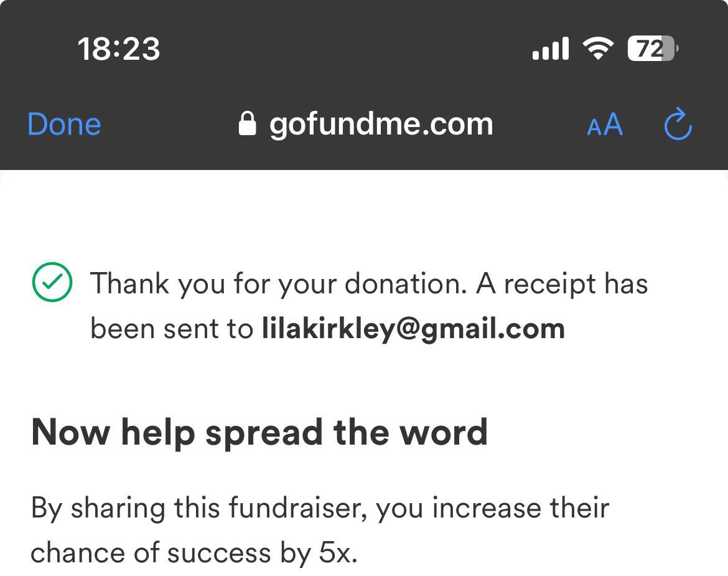The height and width of the screenshot is (576, 728).
Task: Click the green checkmark success icon
Action: tap(52, 282)
